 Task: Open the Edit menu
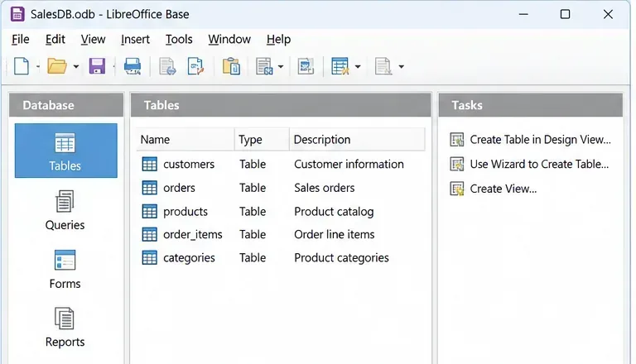point(55,40)
